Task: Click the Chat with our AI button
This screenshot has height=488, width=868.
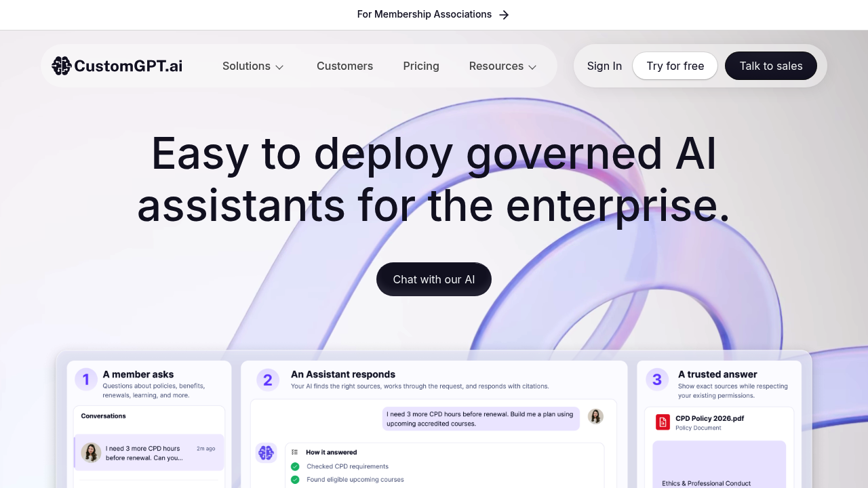Action: click(434, 279)
